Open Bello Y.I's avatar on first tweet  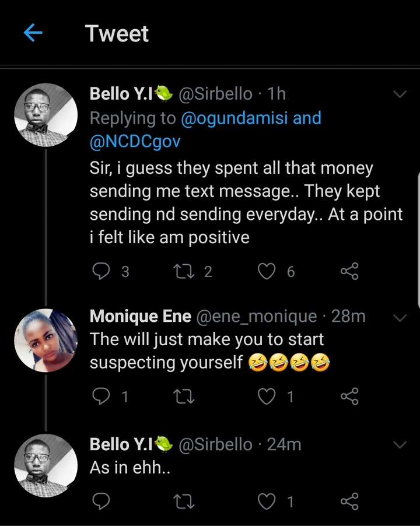45,114
